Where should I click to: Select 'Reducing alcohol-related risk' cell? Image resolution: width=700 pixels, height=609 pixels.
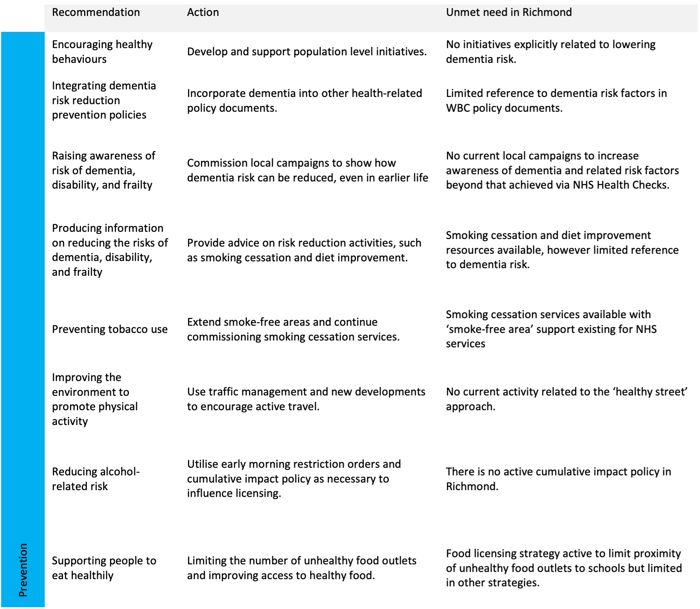(96, 479)
